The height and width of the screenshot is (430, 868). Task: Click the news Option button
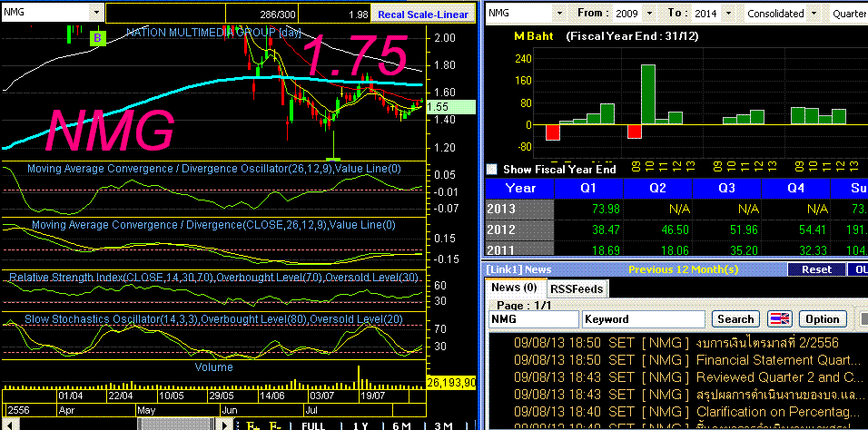(x=822, y=318)
